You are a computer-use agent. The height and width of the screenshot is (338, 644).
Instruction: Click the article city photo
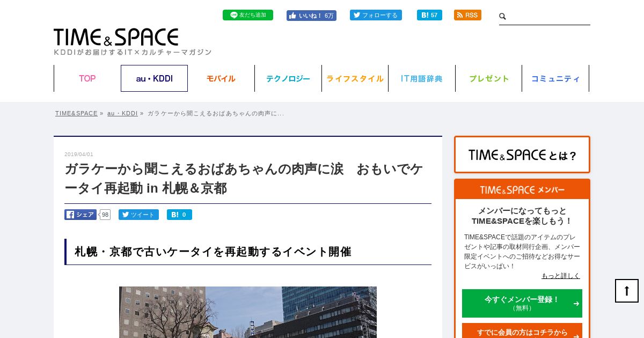coord(248,312)
